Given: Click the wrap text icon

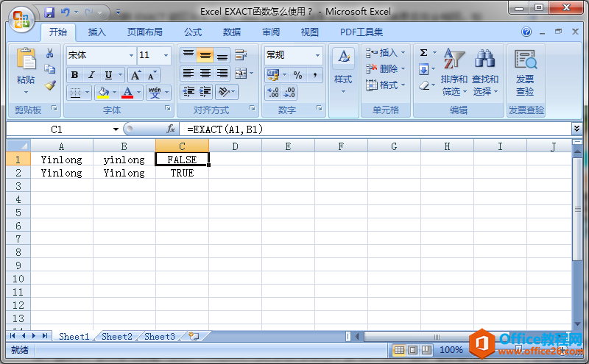Looking at the screenshot, I should tap(241, 55).
